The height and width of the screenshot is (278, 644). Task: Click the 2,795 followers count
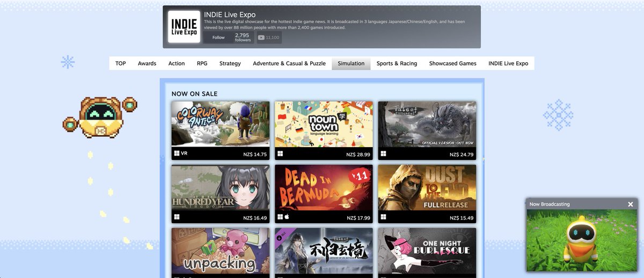coord(243,38)
